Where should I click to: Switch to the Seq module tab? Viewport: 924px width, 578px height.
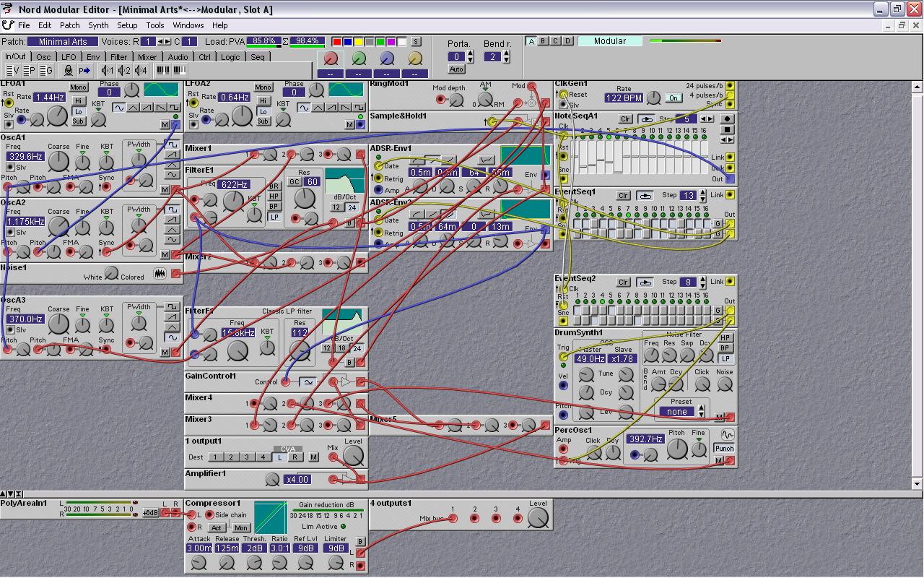258,56
